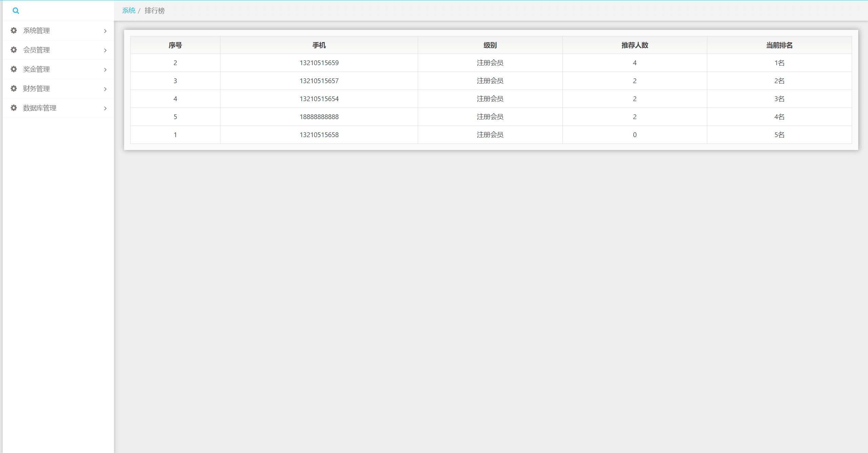This screenshot has height=453, width=868.
Task: Open the 系统管理 menu item
Action: [x=58, y=31]
